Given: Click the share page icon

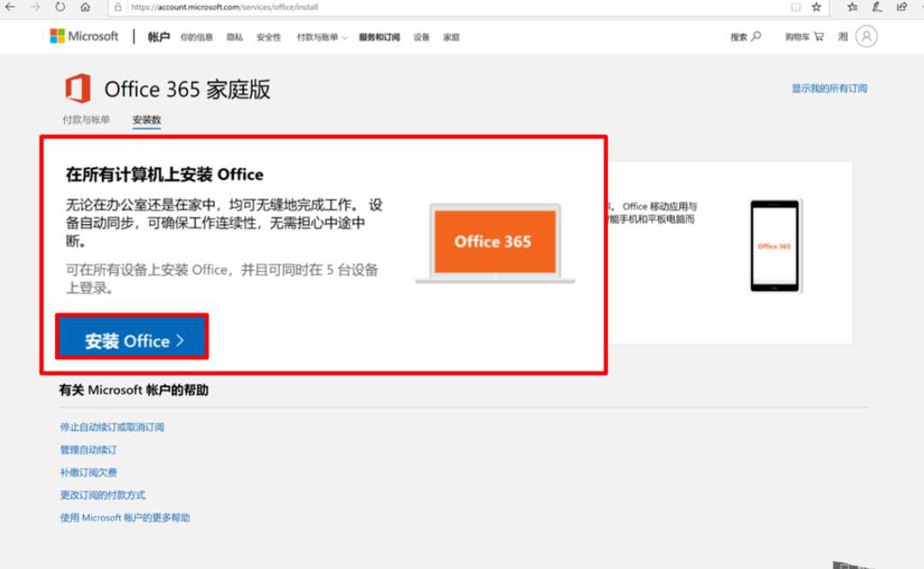Looking at the screenshot, I should pos(902,7).
